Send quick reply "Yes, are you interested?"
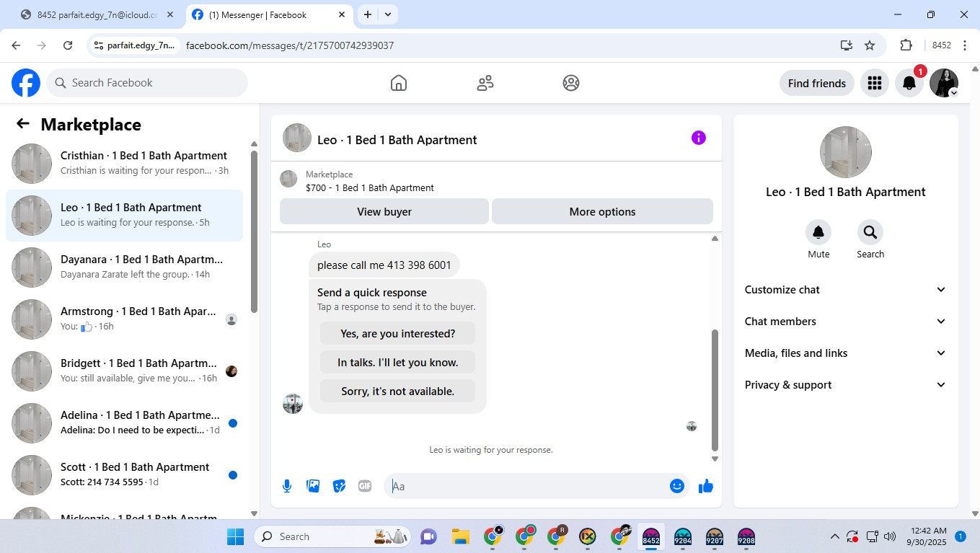 [397, 334]
